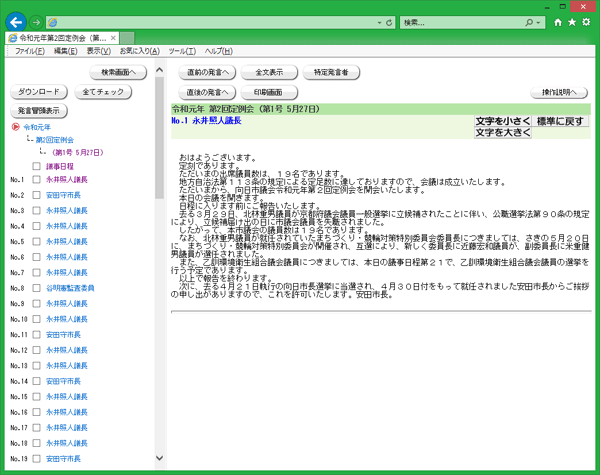Click the left panel scroll down arrow

tap(160, 458)
